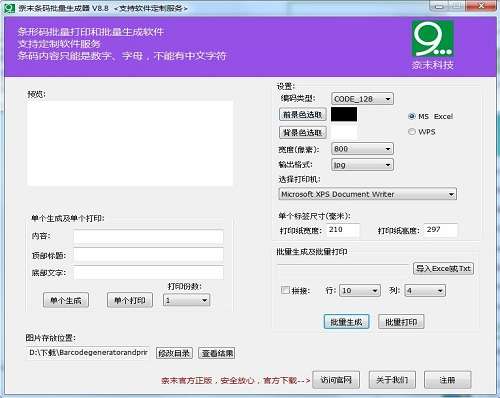Viewport: 500px width, 398px height.
Task: Select the WPS radio option
Action: (412, 132)
